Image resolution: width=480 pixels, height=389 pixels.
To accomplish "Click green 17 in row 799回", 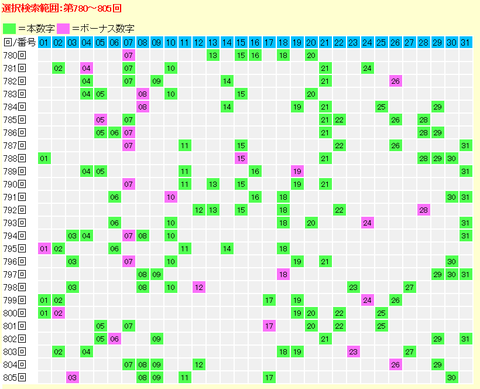I will point(269,300).
